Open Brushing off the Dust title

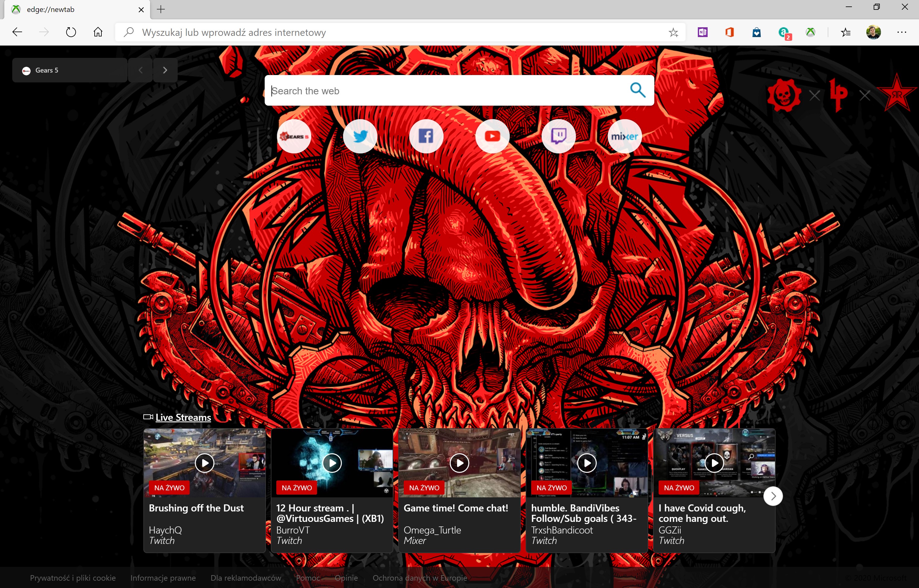(x=196, y=508)
